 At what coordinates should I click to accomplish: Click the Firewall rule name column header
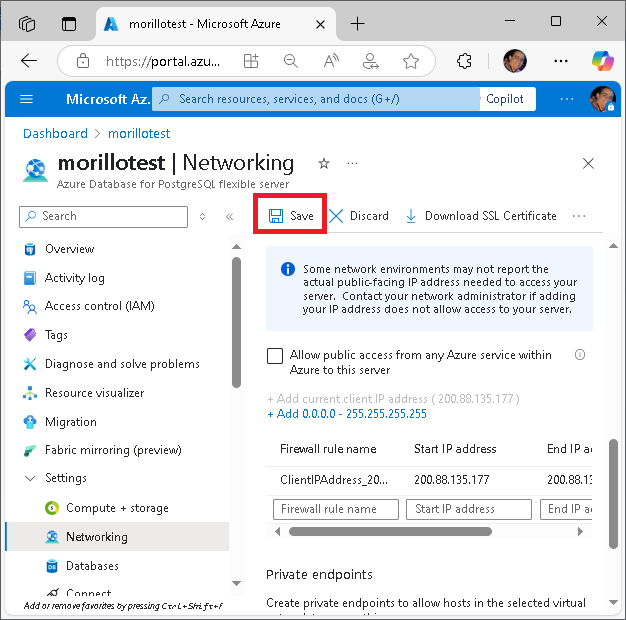click(328, 449)
